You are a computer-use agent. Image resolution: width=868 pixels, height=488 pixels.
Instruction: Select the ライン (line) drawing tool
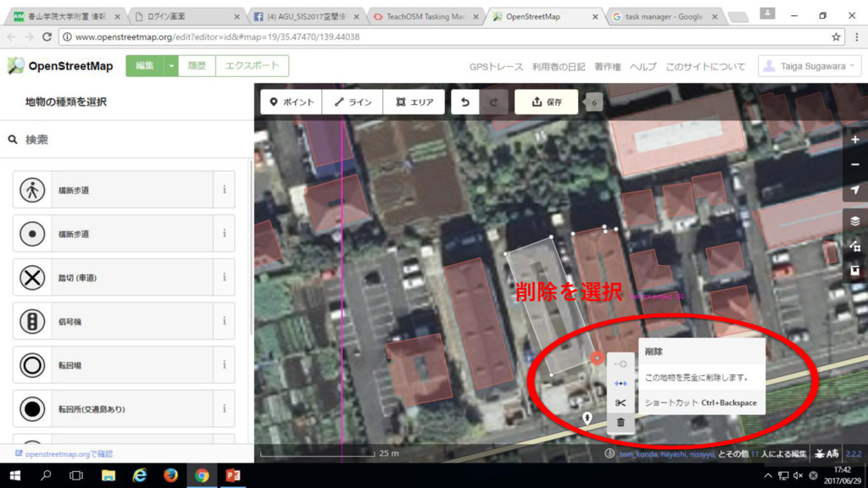point(353,103)
